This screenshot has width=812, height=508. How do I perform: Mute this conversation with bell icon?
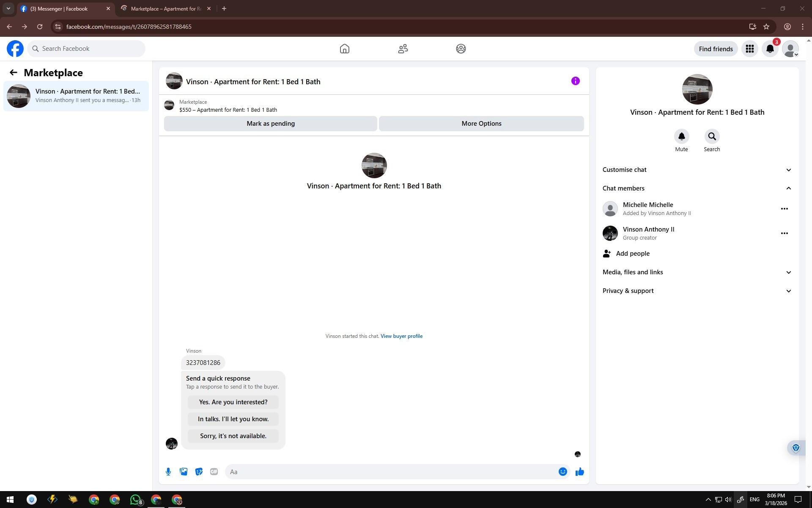point(681,136)
